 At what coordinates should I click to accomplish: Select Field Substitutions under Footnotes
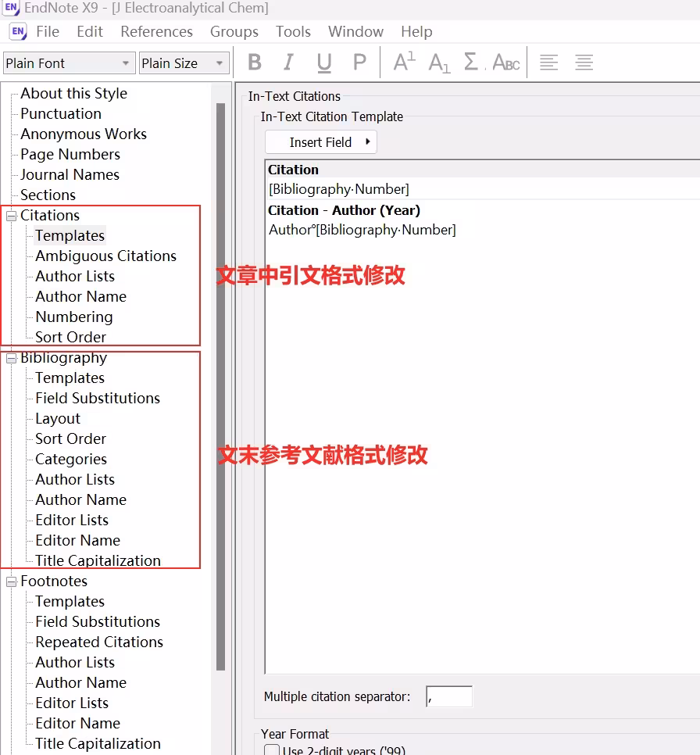coord(98,621)
